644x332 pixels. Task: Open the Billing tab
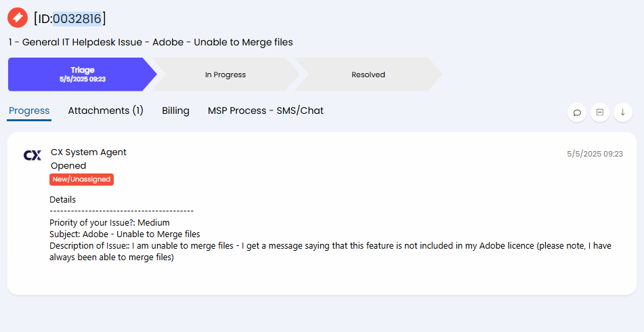175,110
